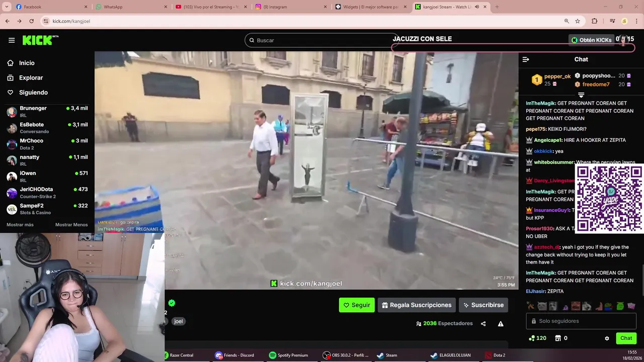Open chat settings gear icon

point(607,338)
